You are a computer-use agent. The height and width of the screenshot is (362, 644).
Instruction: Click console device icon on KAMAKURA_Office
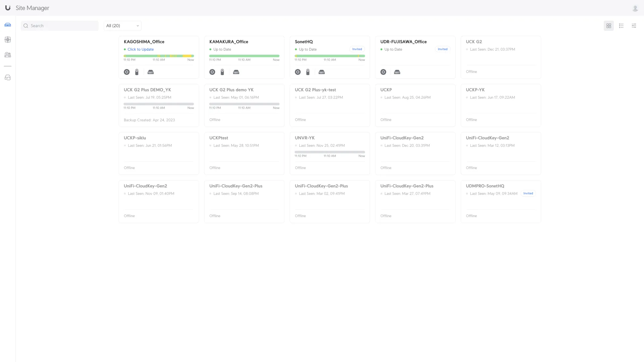tap(236, 72)
